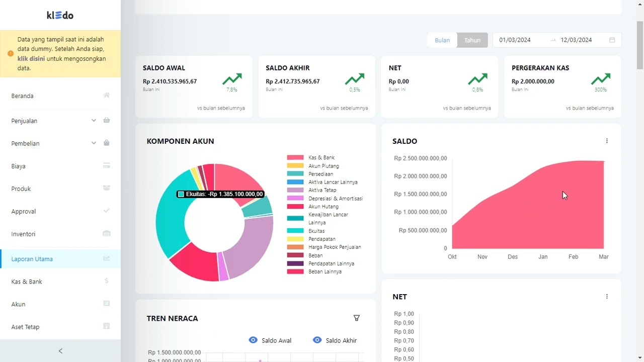Click the Aset Tetap building icon
The width and height of the screenshot is (644, 362).
point(106,326)
